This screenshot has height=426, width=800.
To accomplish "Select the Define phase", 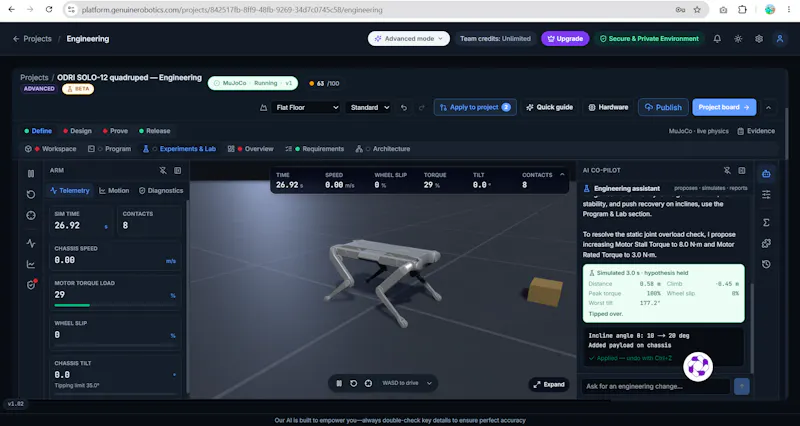I will tap(38, 131).
